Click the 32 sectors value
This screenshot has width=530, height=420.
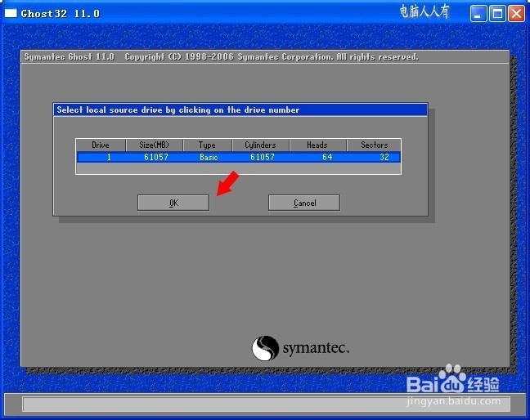[384, 157]
